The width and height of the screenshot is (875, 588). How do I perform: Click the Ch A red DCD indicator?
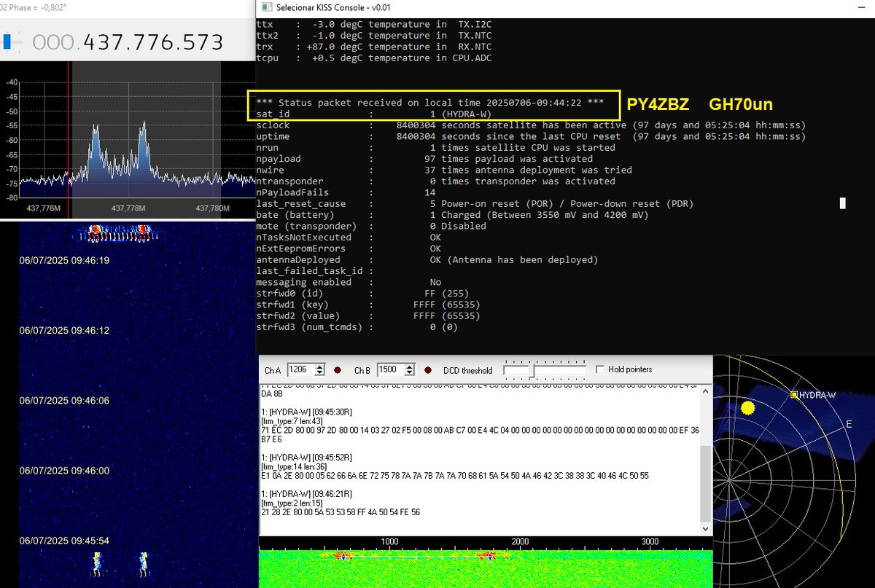(x=338, y=370)
